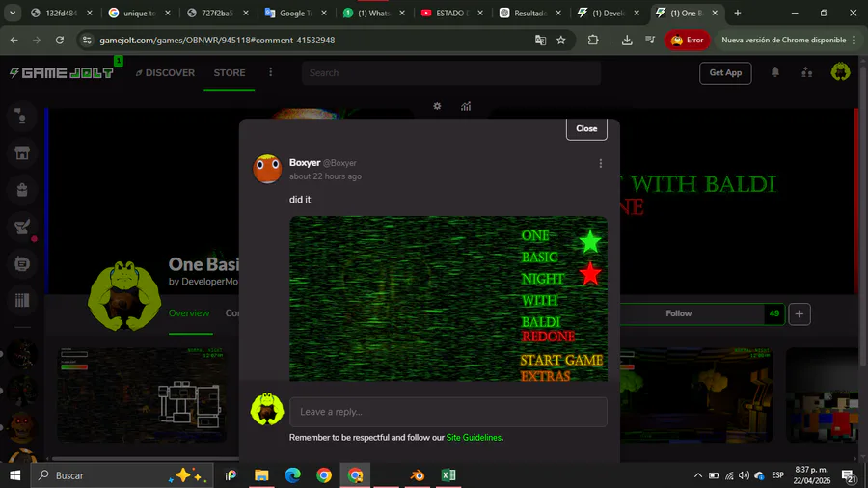Open Blender from taskbar

[418, 475]
